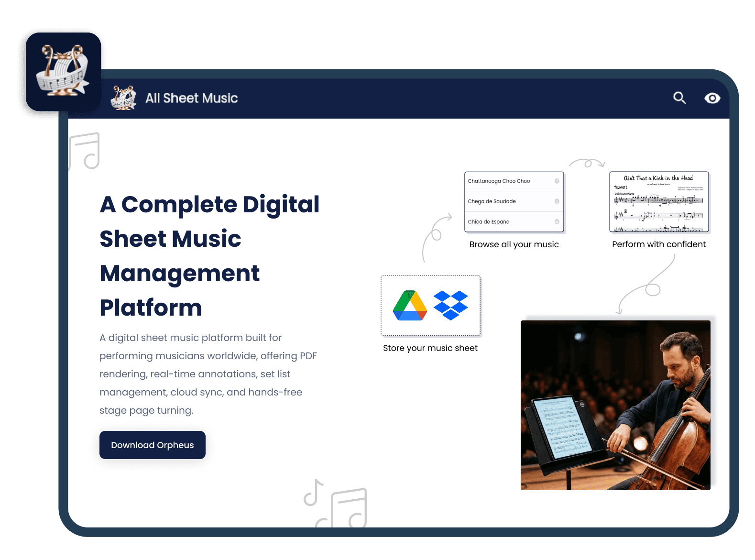The height and width of the screenshot is (560, 755).
Task: Click download icon on Chattanooga Choo Choo row
Action: tap(557, 181)
